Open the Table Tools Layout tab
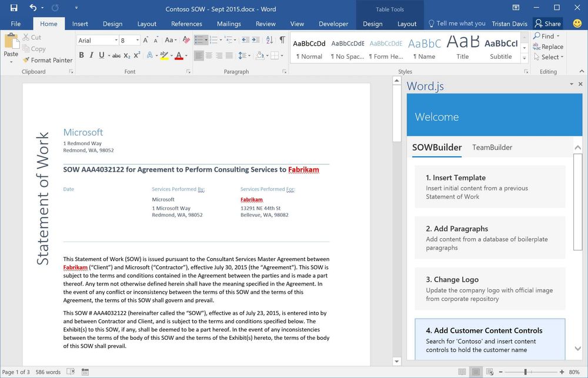 (407, 24)
